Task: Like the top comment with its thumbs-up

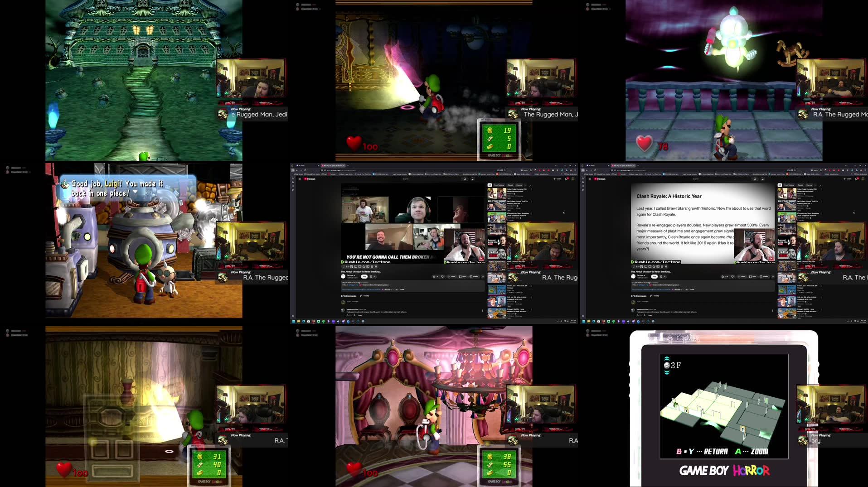Action: point(348,315)
